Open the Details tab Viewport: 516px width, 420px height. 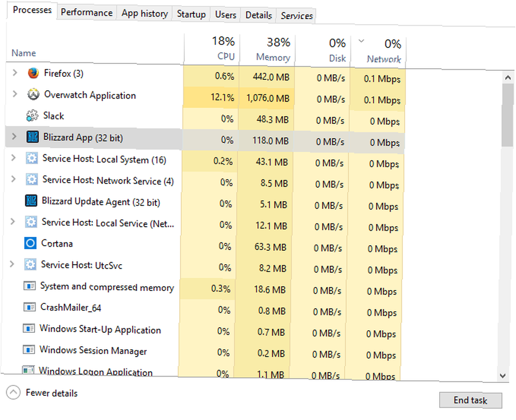tap(259, 15)
